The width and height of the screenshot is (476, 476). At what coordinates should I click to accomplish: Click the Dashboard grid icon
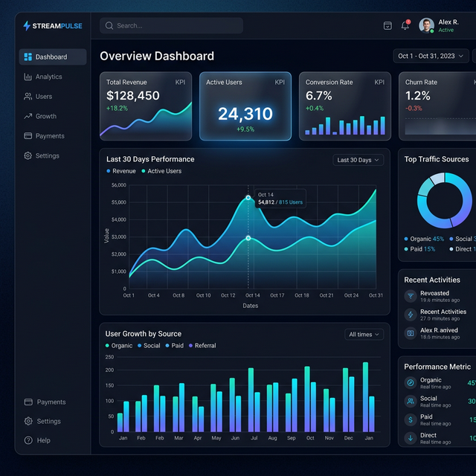coord(28,57)
